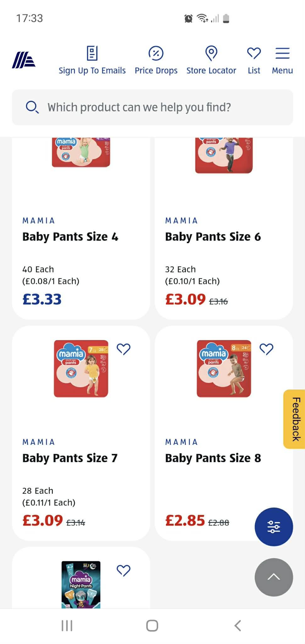Tap the Aldi logo

pos(24,60)
